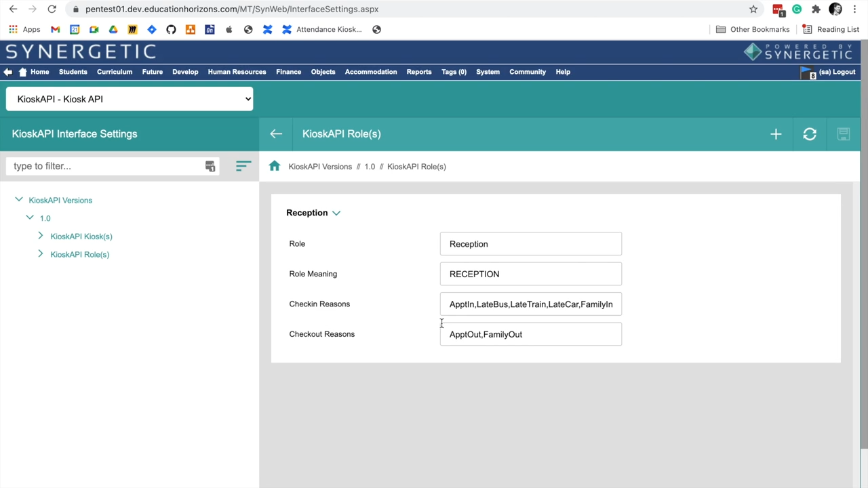Image resolution: width=868 pixels, height=488 pixels.
Task: Click the Synergetic menu back arrow icon
Action: (7, 72)
